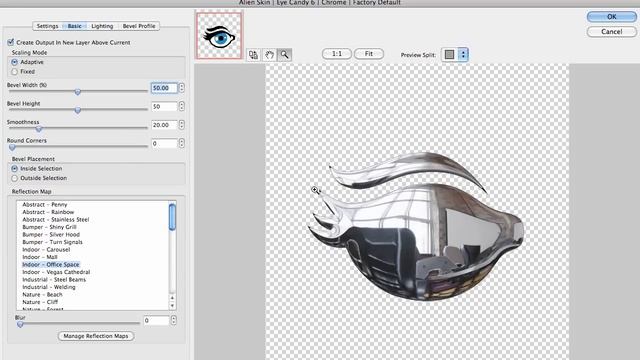640x360 pixels.
Task: Click the Bevel Width slider handle
Action: coord(78,92)
